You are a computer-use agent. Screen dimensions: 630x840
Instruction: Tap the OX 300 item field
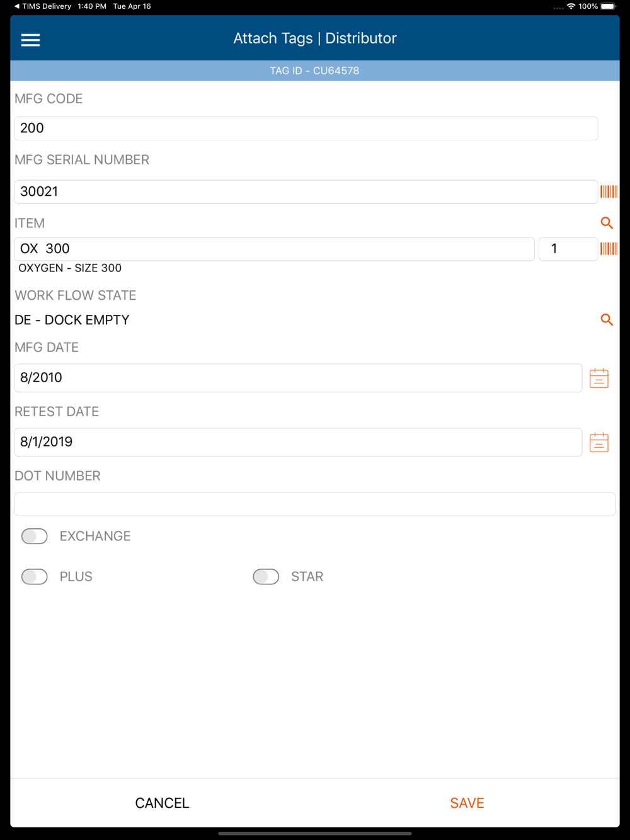(x=275, y=249)
